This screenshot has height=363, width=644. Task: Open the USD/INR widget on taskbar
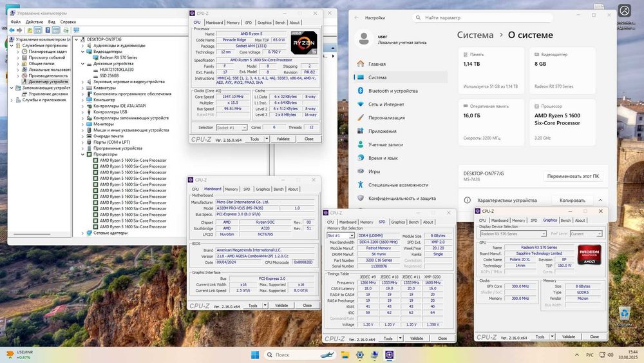coord(20,355)
